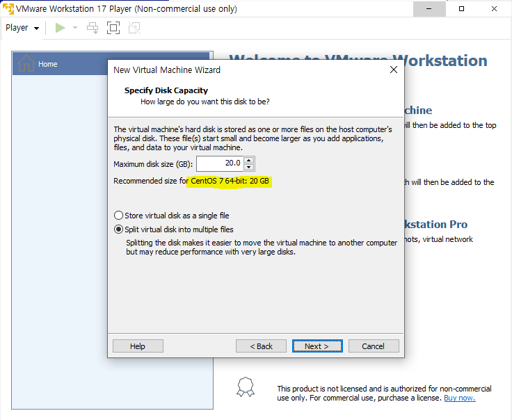This screenshot has height=420, width=512.
Task: Minimize the VMware Player window
Action: 429,9
